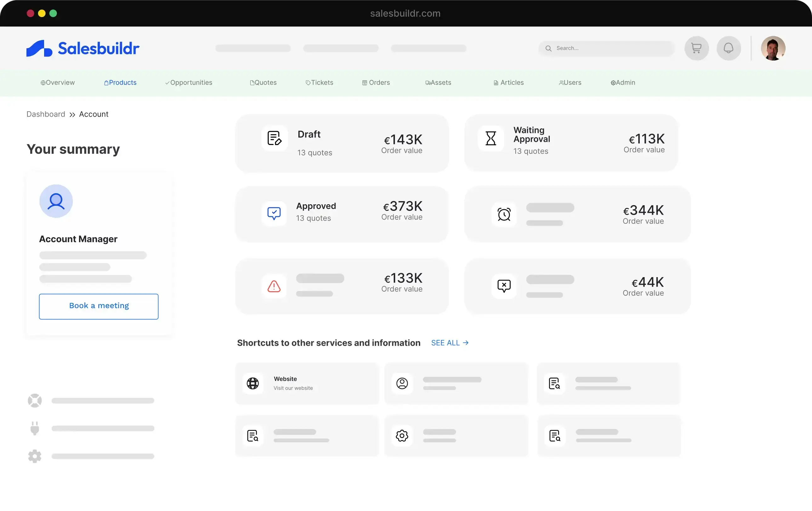Click the plug integrations icon in sidebar
Screen dimensions: 812x511
click(35, 429)
